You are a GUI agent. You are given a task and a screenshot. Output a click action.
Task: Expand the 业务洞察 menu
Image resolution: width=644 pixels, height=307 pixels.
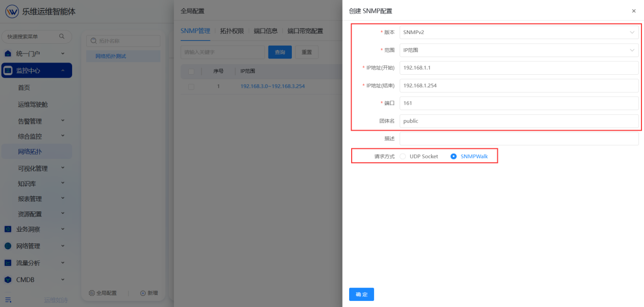63,229
